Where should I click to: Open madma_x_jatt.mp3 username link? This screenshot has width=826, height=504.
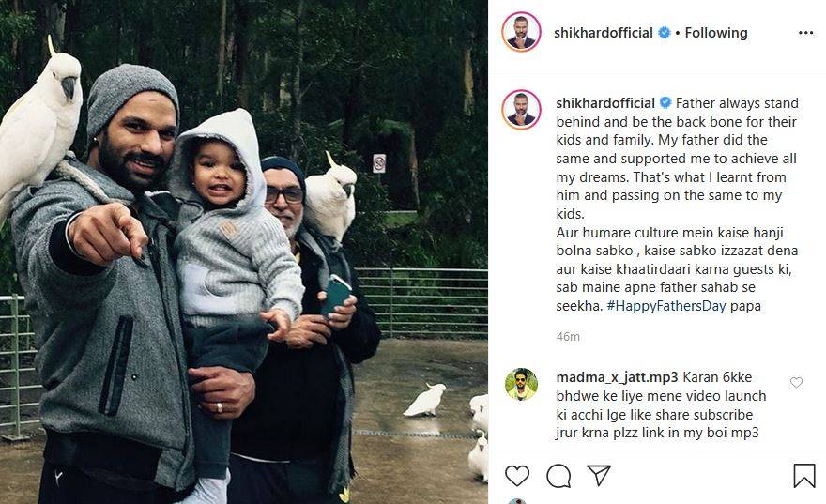point(617,377)
